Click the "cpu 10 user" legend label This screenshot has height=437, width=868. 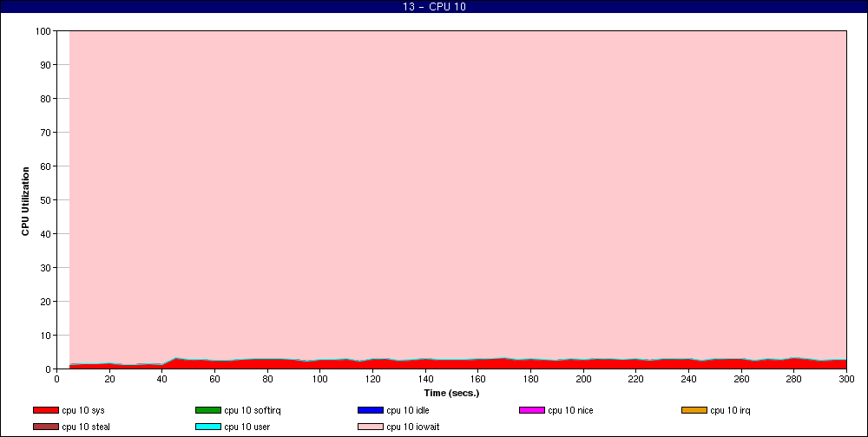[247, 427]
